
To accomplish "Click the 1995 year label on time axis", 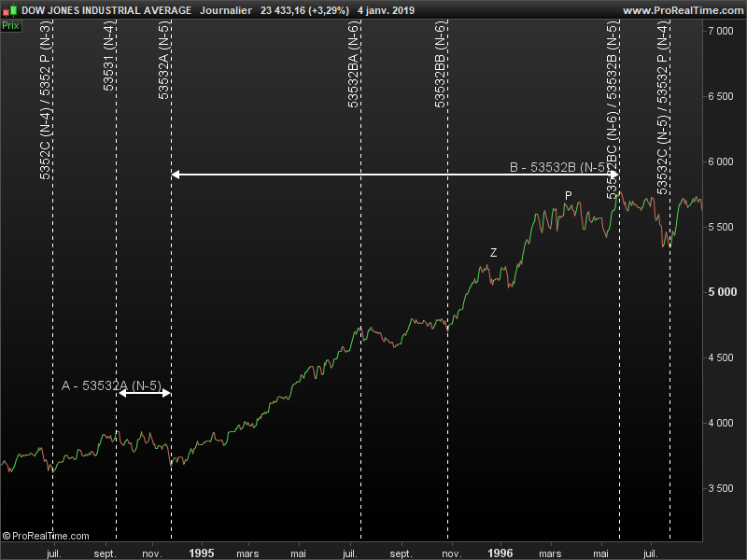I will (202, 553).
